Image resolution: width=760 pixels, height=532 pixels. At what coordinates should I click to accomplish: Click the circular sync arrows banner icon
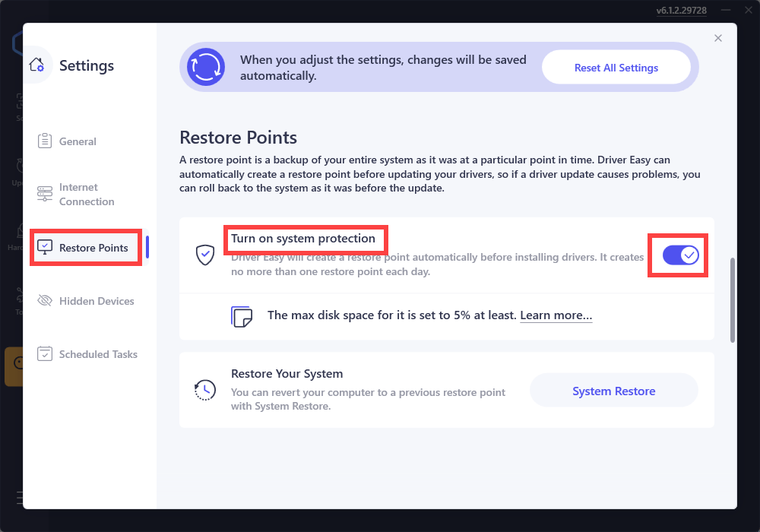pyautogui.click(x=206, y=67)
